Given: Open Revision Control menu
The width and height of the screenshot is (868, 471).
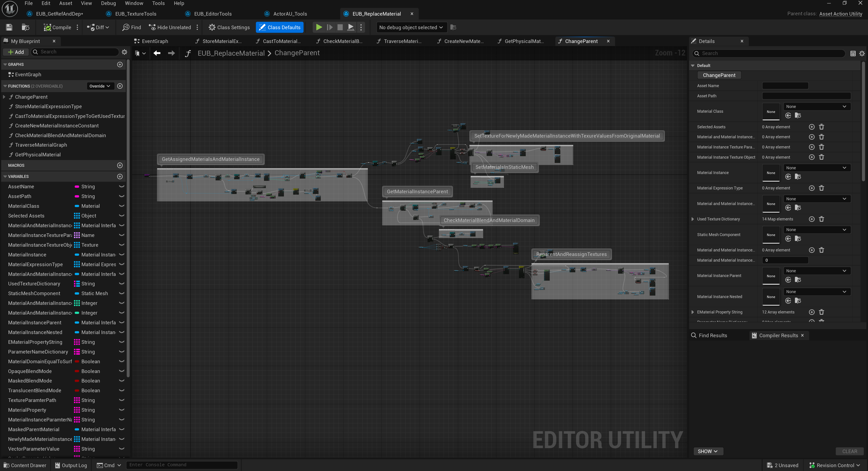Looking at the screenshot, I should point(834,465).
